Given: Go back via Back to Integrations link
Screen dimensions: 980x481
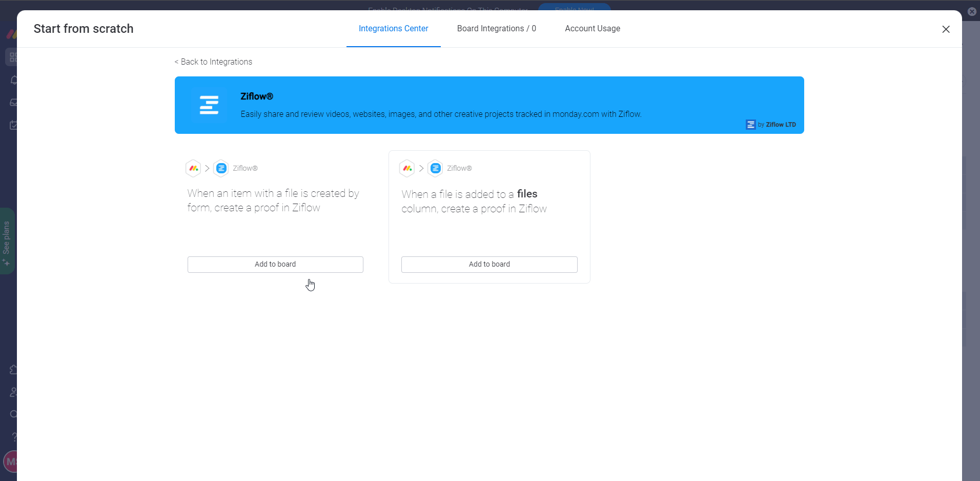Looking at the screenshot, I should [x=213, y=62].
